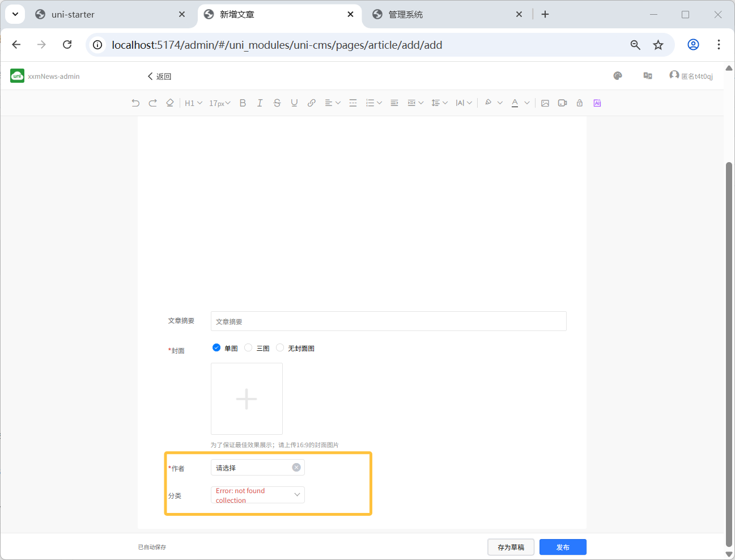
Task: Expand the 分类 category dropdown
Action: tap(258, 495)
